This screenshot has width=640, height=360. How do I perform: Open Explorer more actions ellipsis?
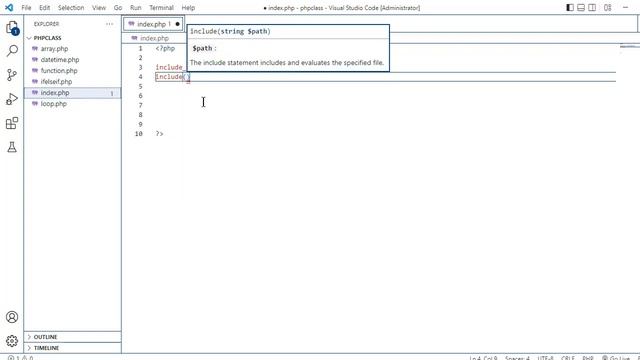coord(109,24)
